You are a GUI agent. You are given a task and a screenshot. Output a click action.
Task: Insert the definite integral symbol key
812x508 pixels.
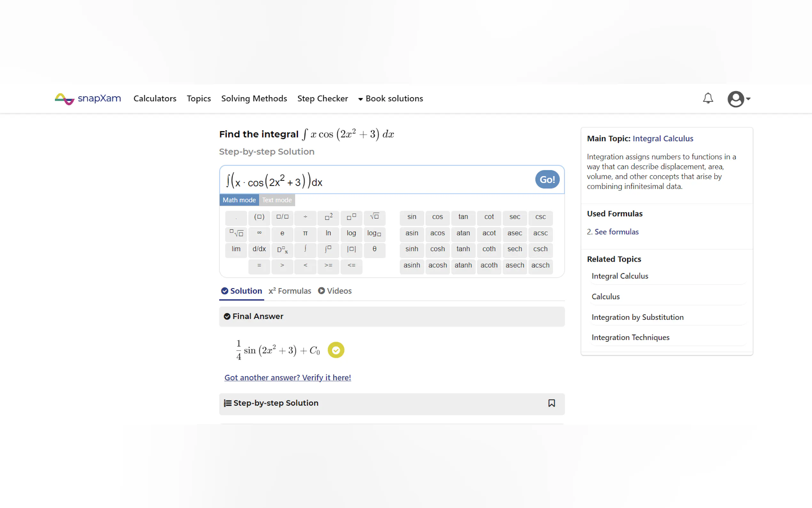328,249
